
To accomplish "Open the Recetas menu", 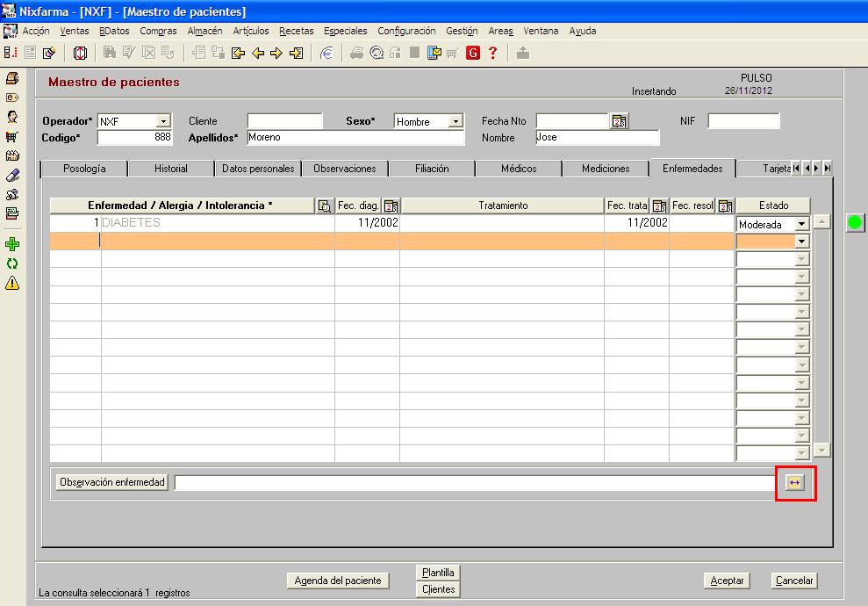I will click(x=296, y=31).
